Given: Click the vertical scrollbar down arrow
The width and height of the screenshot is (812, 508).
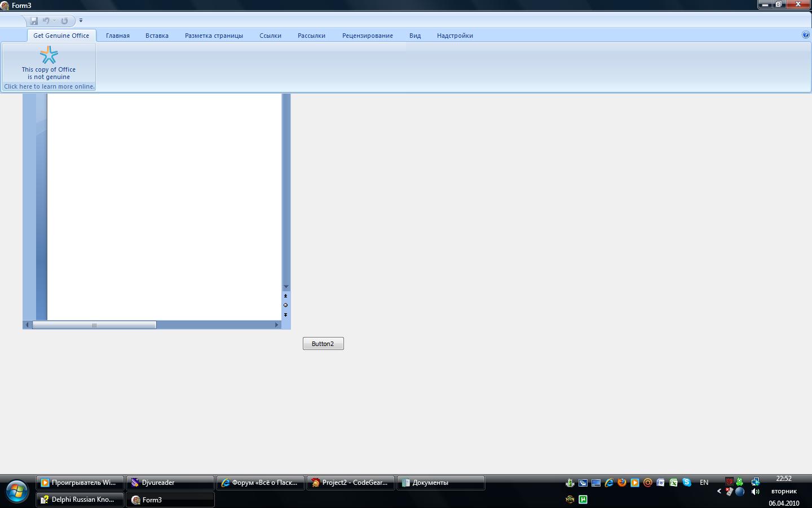Looking at the screenshot, I should tap(286, 287).
